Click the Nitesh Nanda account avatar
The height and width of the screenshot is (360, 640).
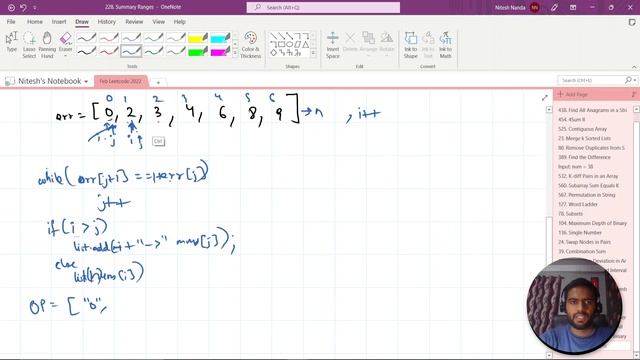click(x=534, y=7)
